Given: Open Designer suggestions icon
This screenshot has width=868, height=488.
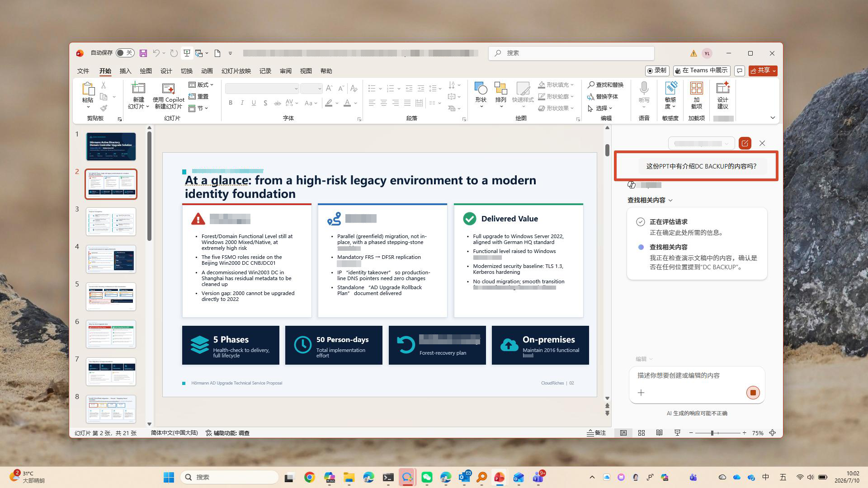Looking at the screenshot, I should point(722,89).
